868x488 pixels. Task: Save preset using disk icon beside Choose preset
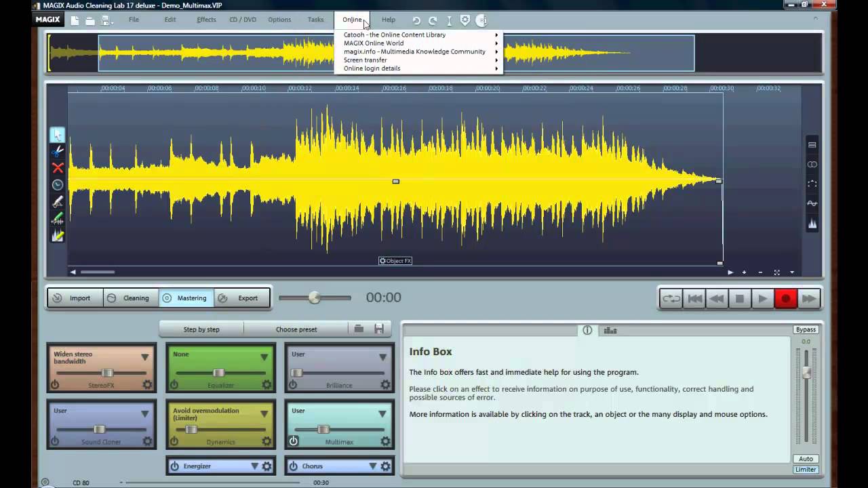coord(379,329)
